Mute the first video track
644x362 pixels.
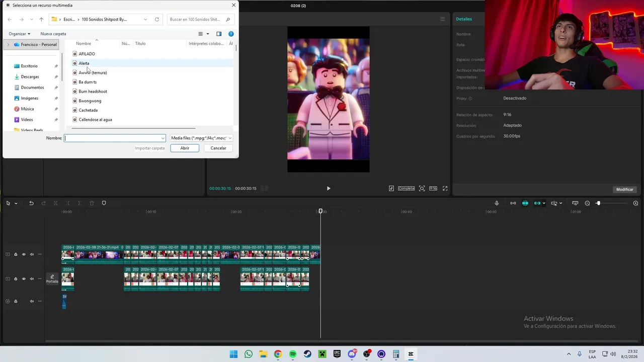[32, 254]
